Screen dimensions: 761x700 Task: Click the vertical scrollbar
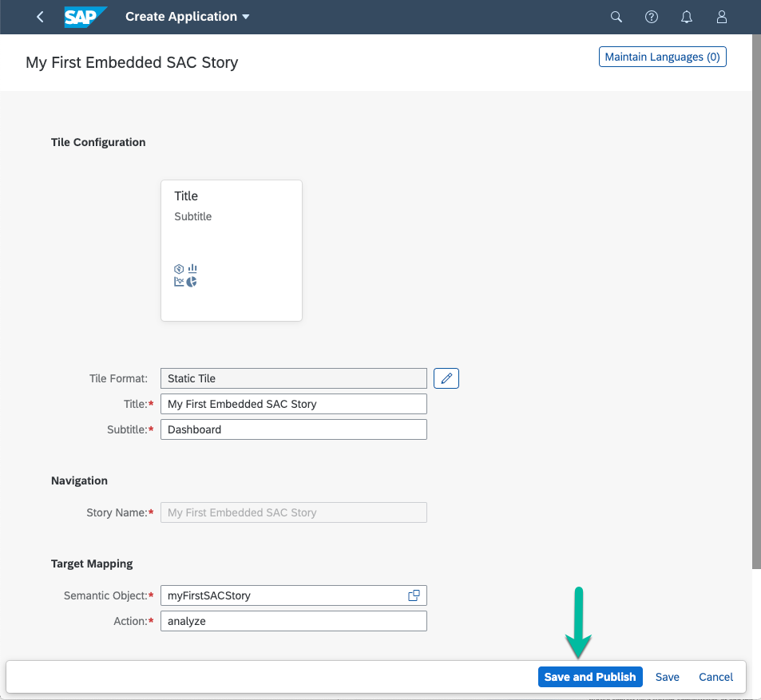(757, 301)
